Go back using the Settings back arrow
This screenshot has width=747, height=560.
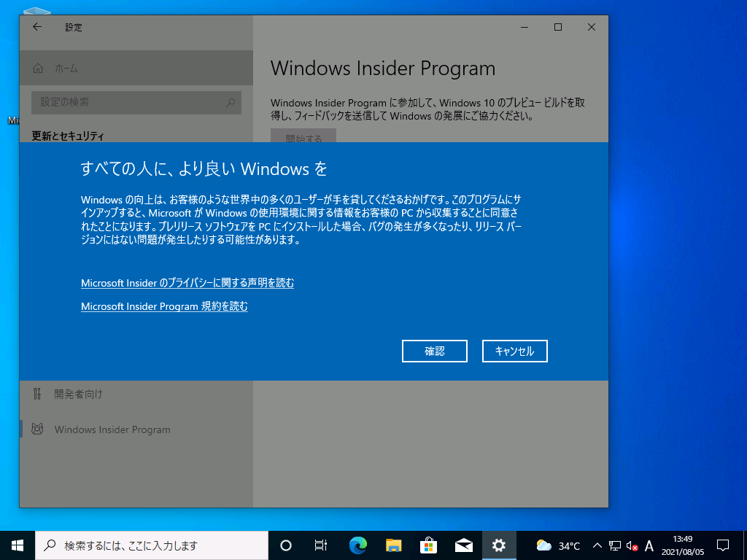[x=37, y=27]
